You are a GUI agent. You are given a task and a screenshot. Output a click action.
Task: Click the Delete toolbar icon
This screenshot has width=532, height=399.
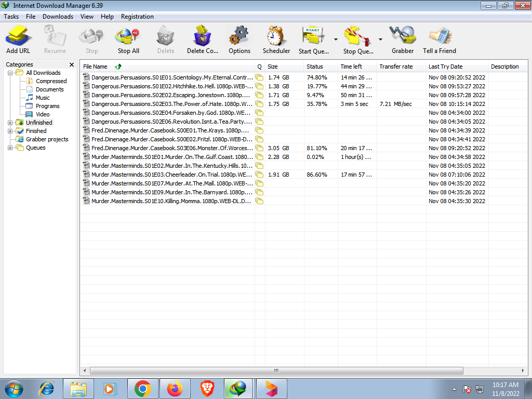(166, 36)
